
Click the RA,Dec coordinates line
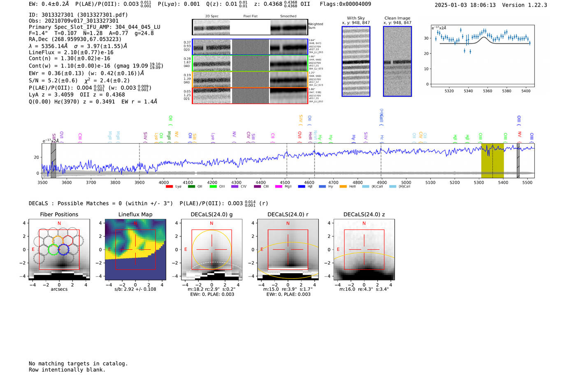[x=75, y=39]
